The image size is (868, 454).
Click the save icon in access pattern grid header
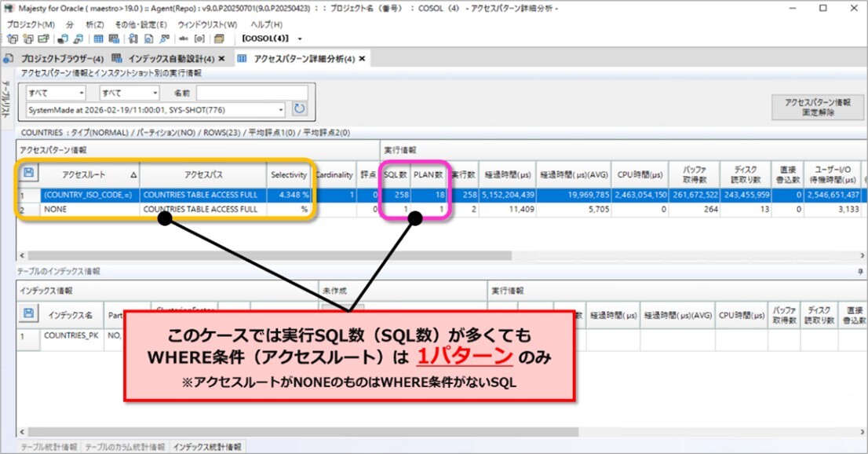tap(29, 173)
